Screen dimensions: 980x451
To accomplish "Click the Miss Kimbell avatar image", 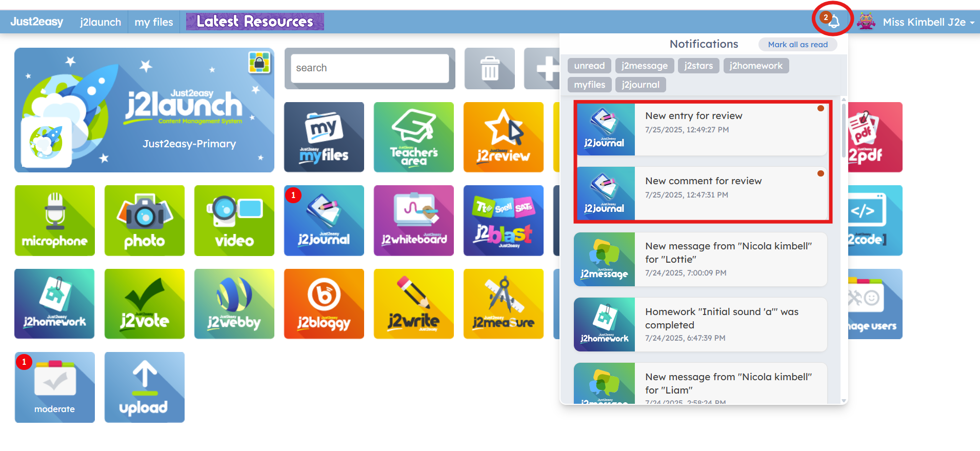I will point(866,22).
